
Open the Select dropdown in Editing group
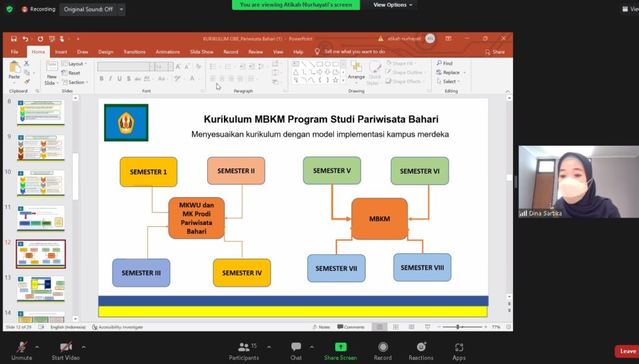[448, 81]
